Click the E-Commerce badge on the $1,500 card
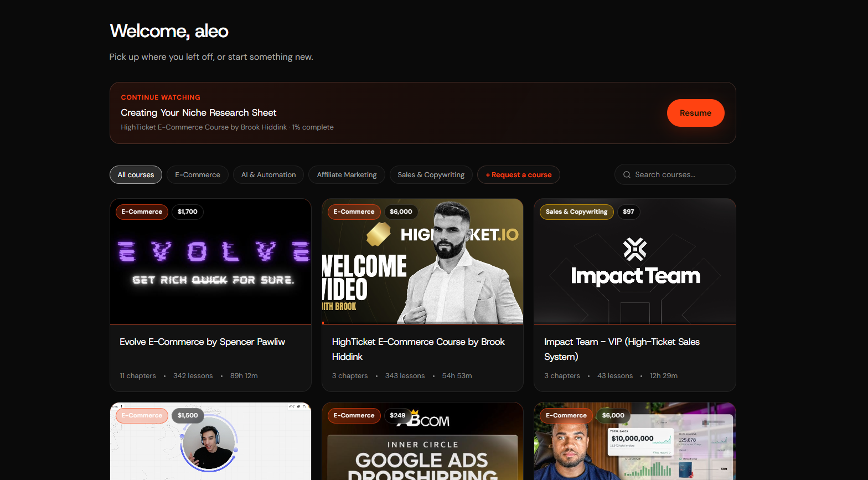The width and height of the screenshot is (868, 480). 142,416
